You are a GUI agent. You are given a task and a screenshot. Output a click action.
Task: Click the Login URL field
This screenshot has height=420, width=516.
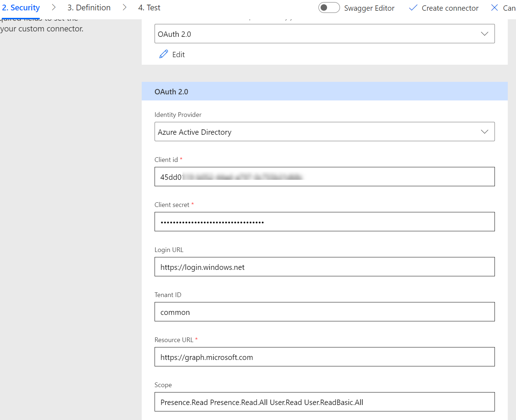[325, 267]
